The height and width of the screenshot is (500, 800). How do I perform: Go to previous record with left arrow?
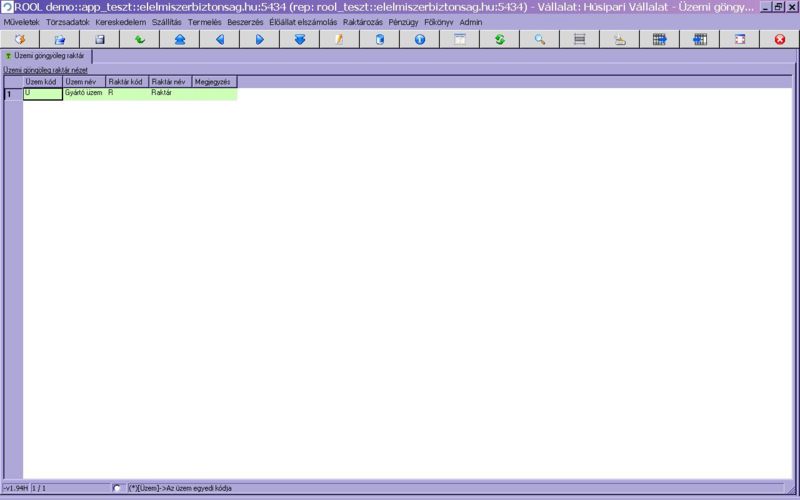[x=220, y=39]
